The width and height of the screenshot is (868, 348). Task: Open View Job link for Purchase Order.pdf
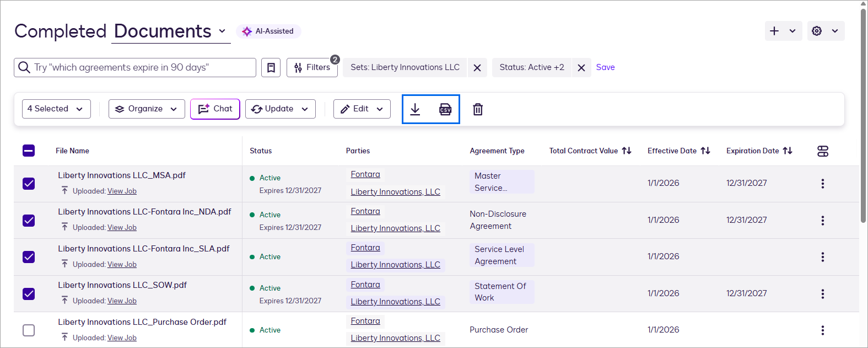(x=122, y=338)
